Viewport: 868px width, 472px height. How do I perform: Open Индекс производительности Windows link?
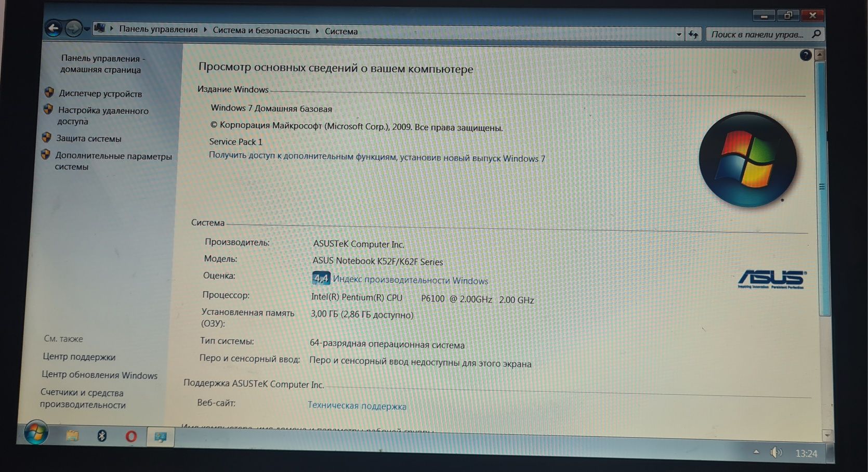coord(411,280)
